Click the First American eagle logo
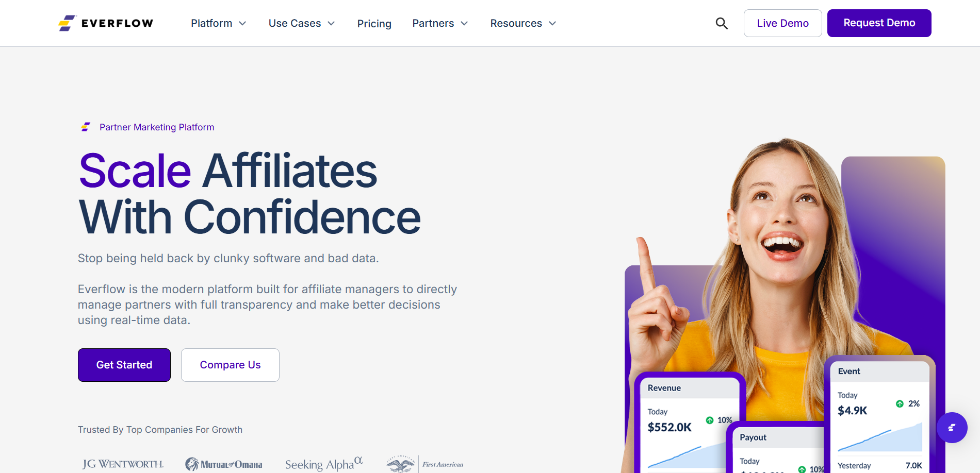 [x=425, y=464]
